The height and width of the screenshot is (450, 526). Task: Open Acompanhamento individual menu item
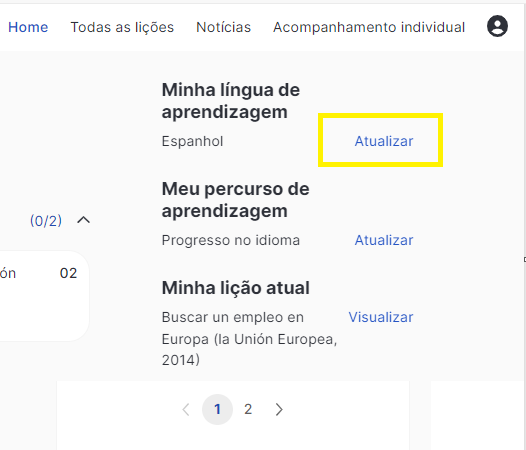(369, 27)
